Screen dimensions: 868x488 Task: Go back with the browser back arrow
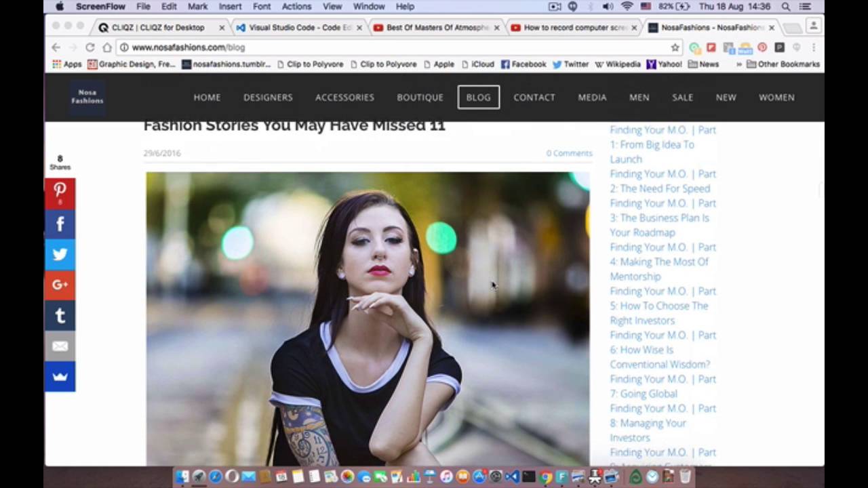coord(56,47)
